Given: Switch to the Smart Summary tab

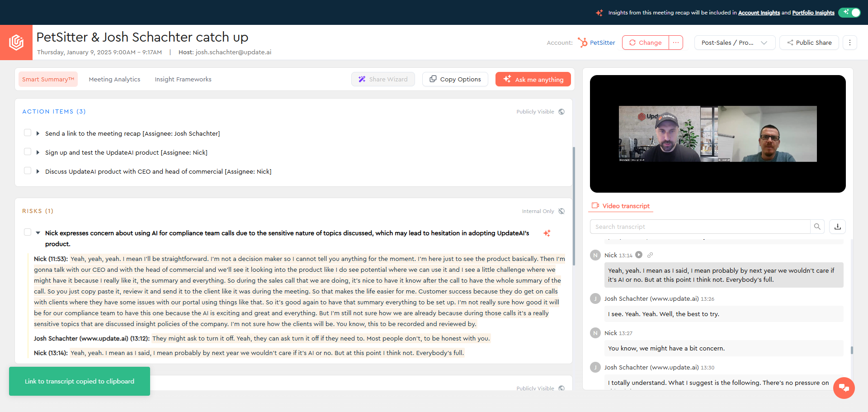Looking at the screenshot, I should pos(48,79).
